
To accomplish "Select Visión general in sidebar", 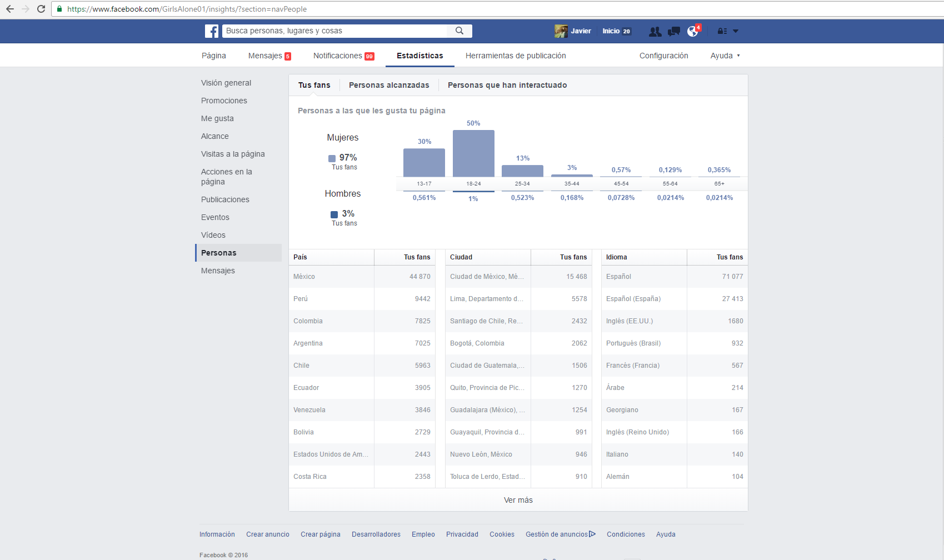I will 226,83.
